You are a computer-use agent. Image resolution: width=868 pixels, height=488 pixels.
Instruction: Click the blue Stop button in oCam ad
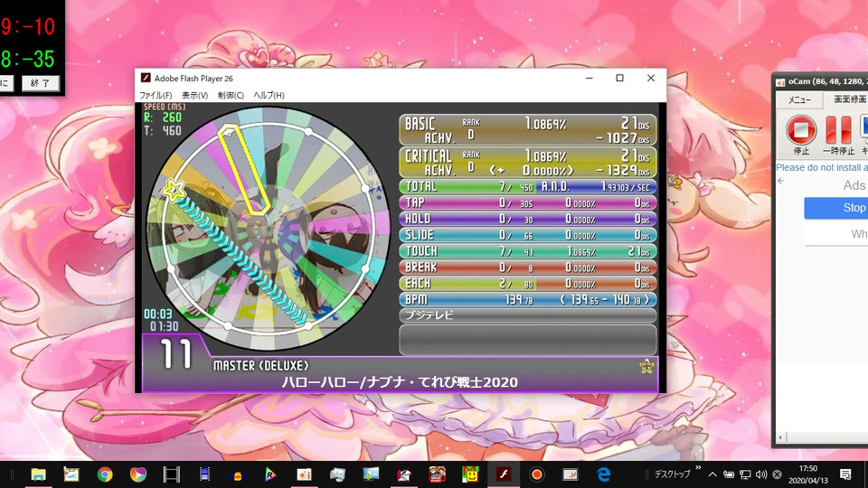[836, 208]
